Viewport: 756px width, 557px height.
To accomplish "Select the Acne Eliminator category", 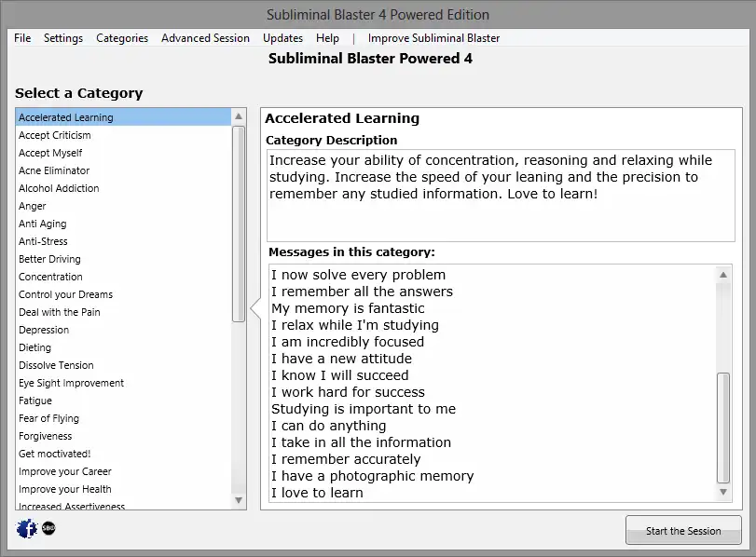I will coord(123,170).
